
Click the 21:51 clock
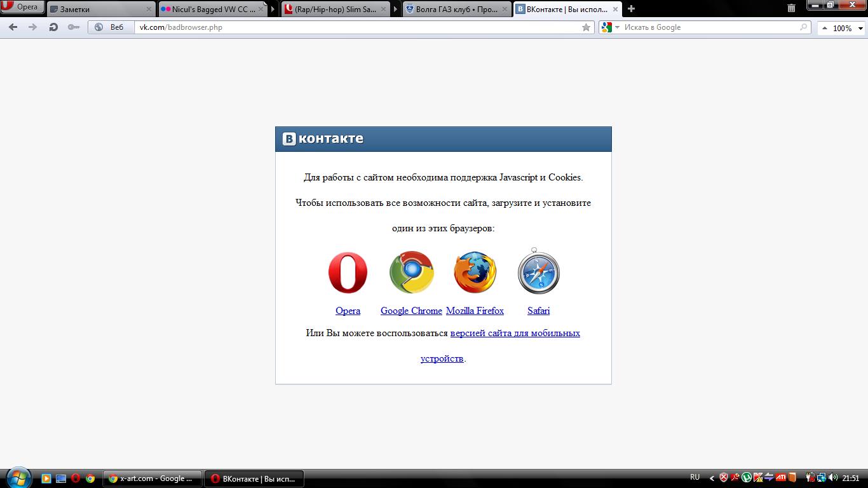850,478
